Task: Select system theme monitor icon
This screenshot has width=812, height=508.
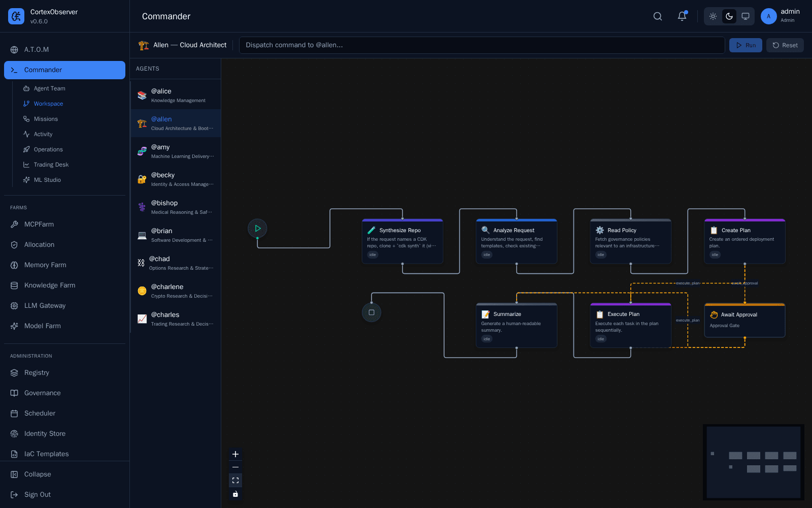Action: click(746, 16)
